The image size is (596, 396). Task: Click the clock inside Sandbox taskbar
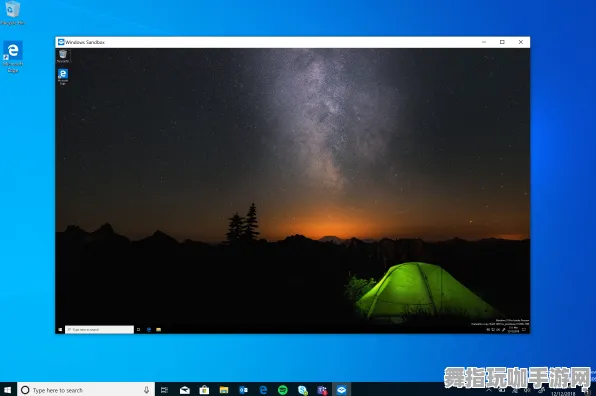514,329
